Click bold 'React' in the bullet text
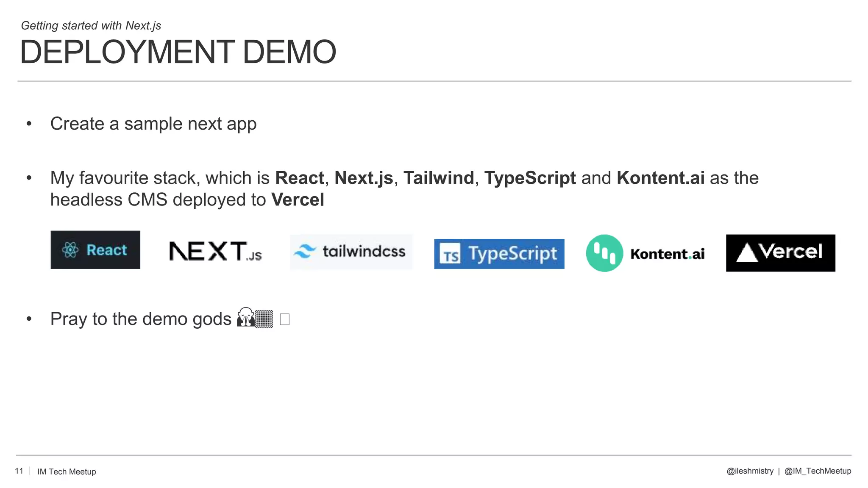This screenshot has height=488, width=868. tap(300, 178)
